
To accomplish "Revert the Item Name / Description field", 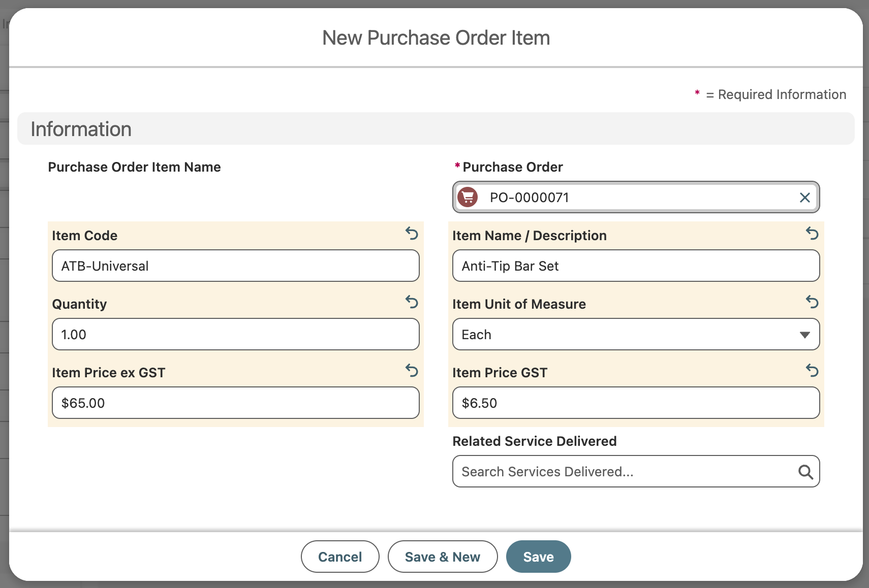I will [812, 234].
